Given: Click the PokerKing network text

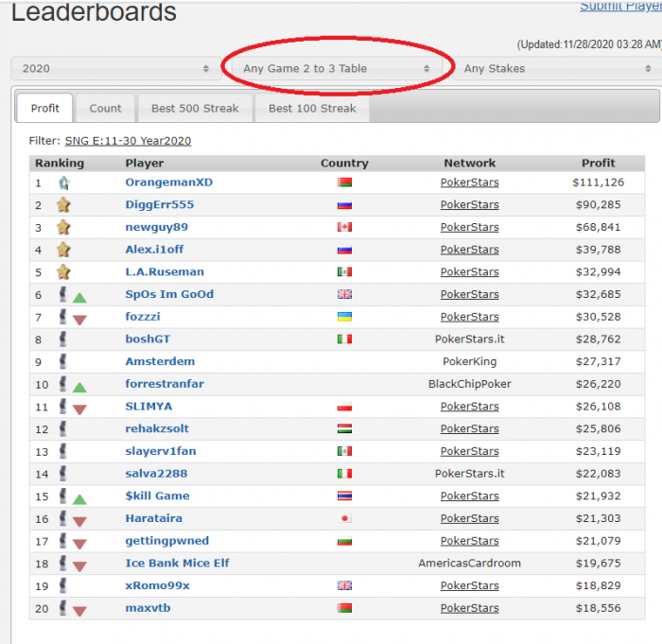Looking at the screenshot, I should tap(469, 361).
